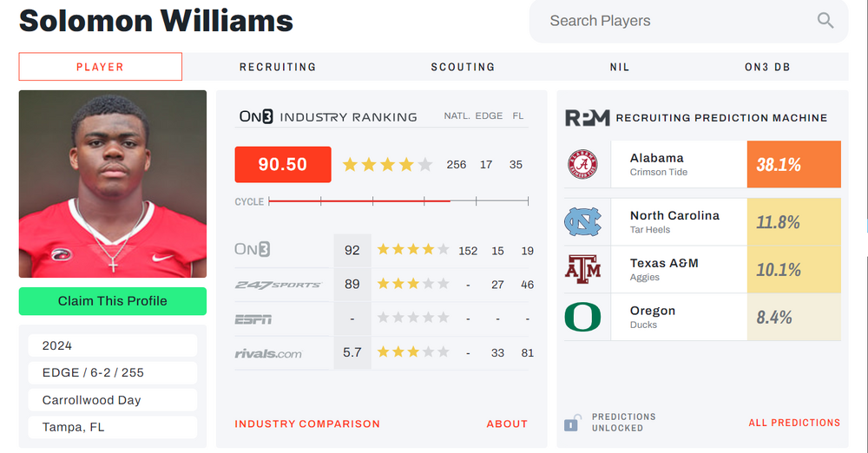Click the Rivals.com logo in rankings

[268, 353]
